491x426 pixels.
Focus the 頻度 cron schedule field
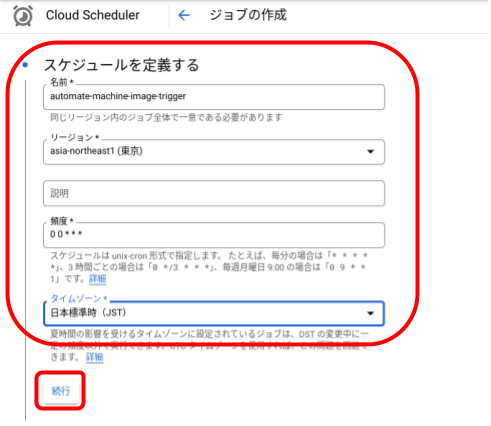(x=214, y=235)
